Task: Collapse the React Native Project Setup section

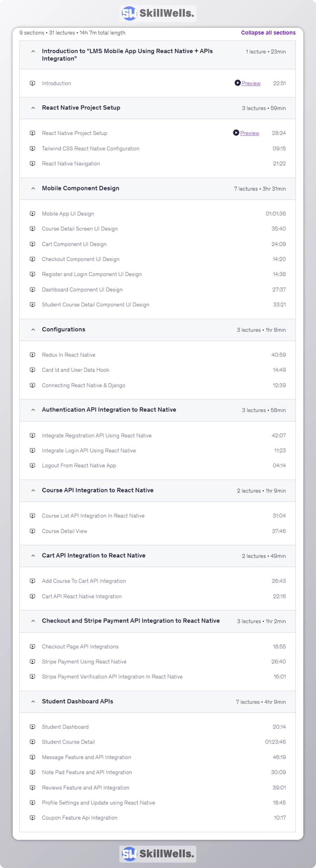Action: (33, 108)
